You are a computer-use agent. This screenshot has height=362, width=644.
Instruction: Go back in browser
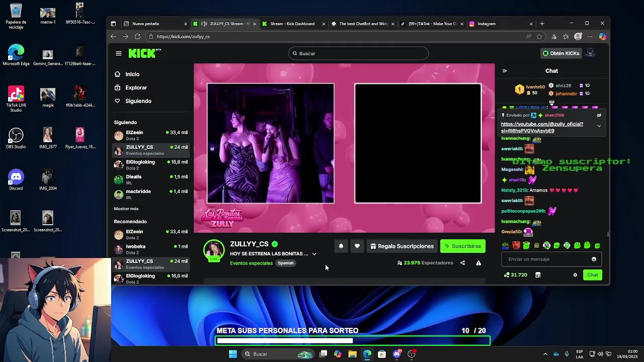(113, 37)
